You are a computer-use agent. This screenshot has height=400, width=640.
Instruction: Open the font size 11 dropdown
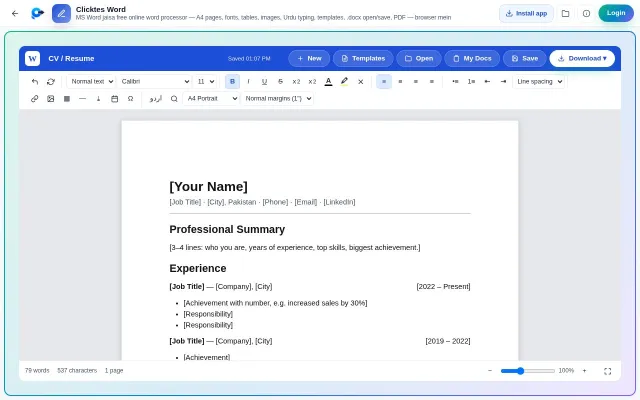pos(205,82)
